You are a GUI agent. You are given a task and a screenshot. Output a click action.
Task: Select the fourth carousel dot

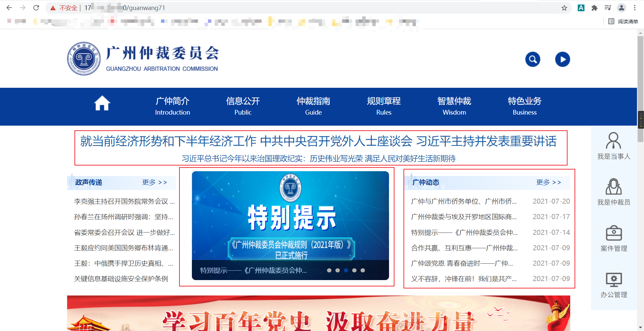(354, 270)
